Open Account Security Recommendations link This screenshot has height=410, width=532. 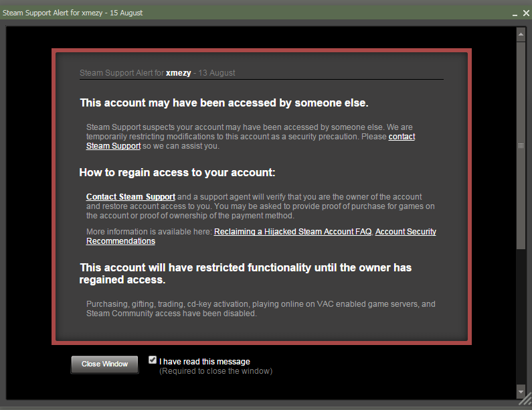[406, 232]
